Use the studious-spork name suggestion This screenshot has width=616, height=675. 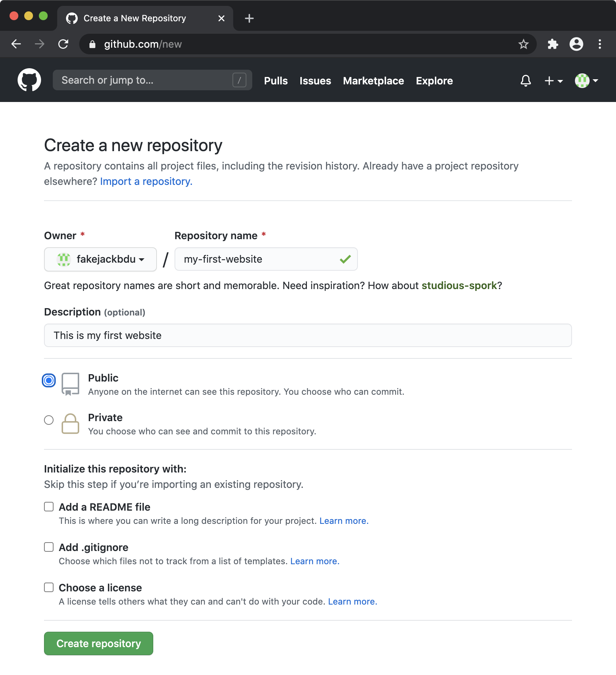pyautogui.click(x=459, y=285)
